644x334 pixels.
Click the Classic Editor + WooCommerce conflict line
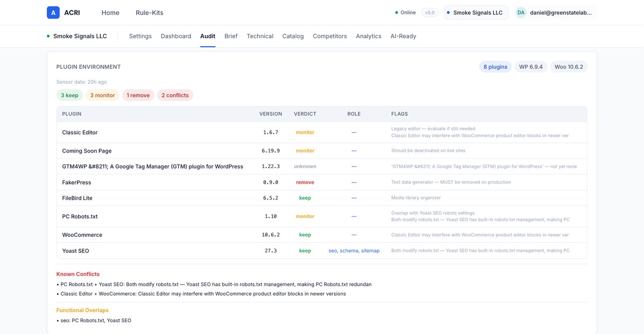coord(201,294)
